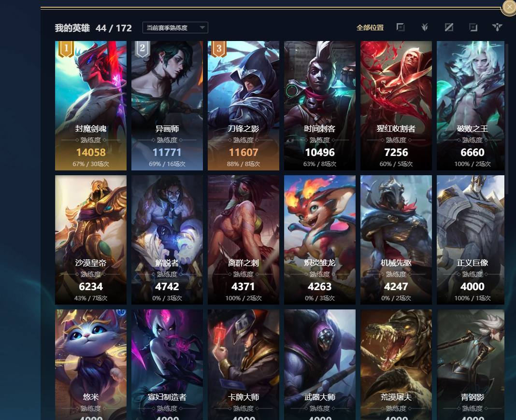View the 猩红收割者 champion card

click(396, 106)
